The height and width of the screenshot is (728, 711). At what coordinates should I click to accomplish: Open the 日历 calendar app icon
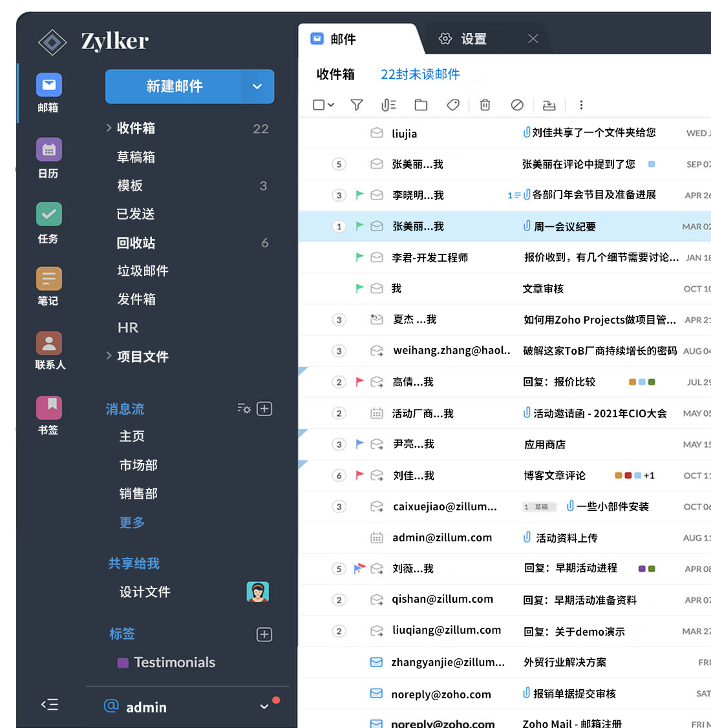(48, 150)
